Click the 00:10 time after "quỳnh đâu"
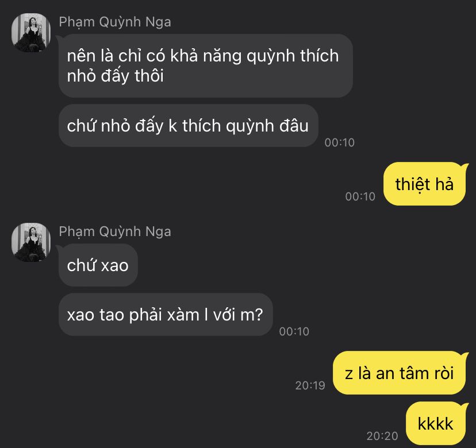476x448 pixels. click(339, 142)
